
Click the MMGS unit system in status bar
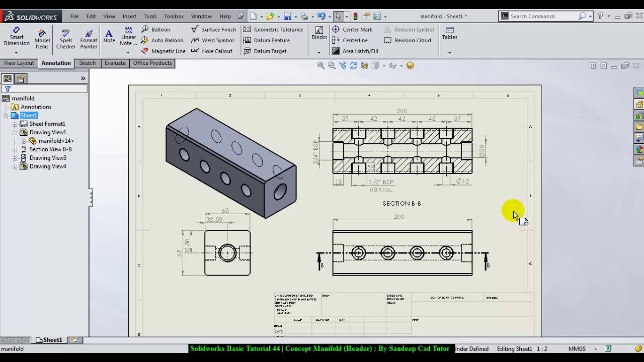577,349
